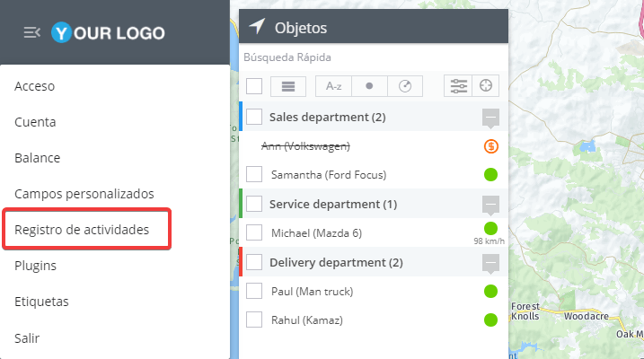Sort objects by status using the dot icon
This screenshot has width=644, height=359.
(x=369, y=86)
